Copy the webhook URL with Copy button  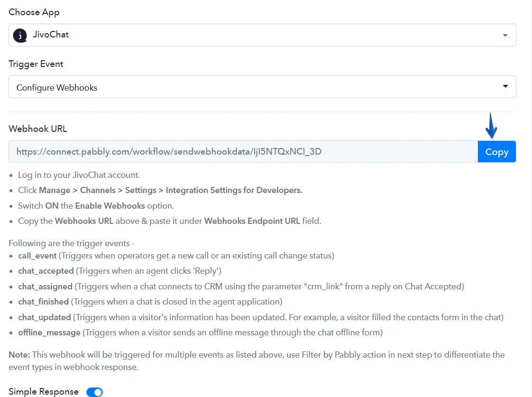(496, 152)
